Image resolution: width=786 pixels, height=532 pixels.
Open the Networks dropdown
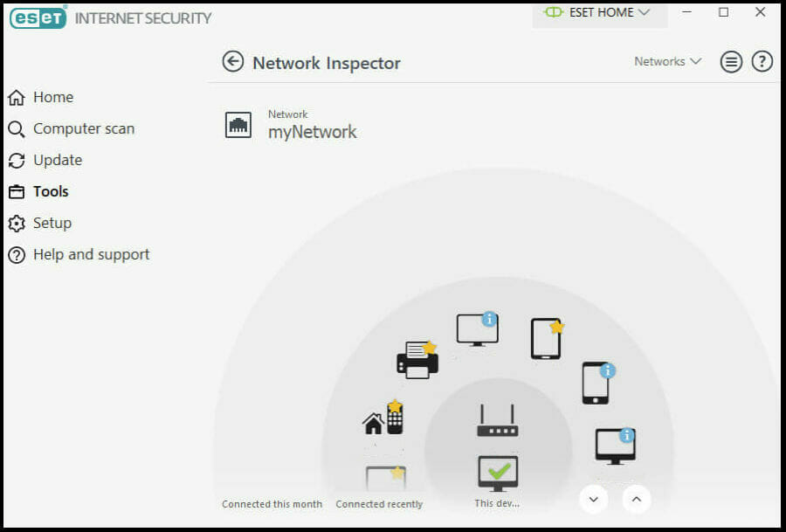(668, 62)
